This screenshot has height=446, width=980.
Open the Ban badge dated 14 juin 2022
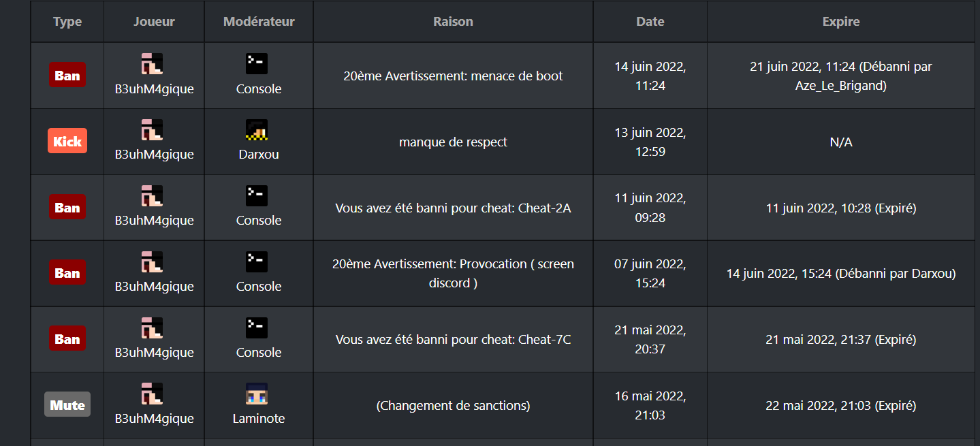point(67,76)
